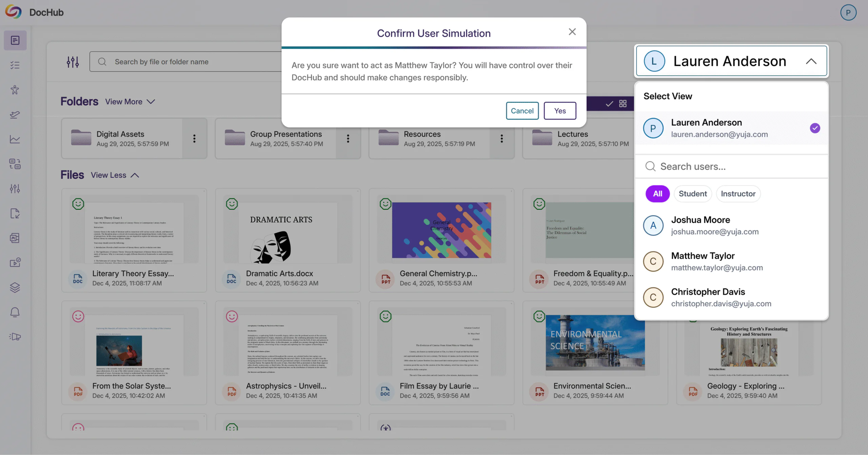Collapse Files with View Less
The height and width of the screenshot is (455, 868).
115,175
